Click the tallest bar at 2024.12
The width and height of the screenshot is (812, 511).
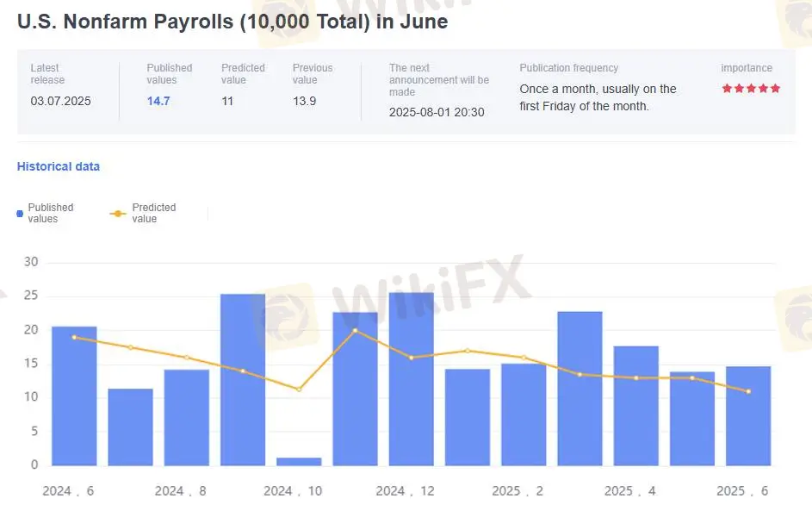(x=412, y=379)
